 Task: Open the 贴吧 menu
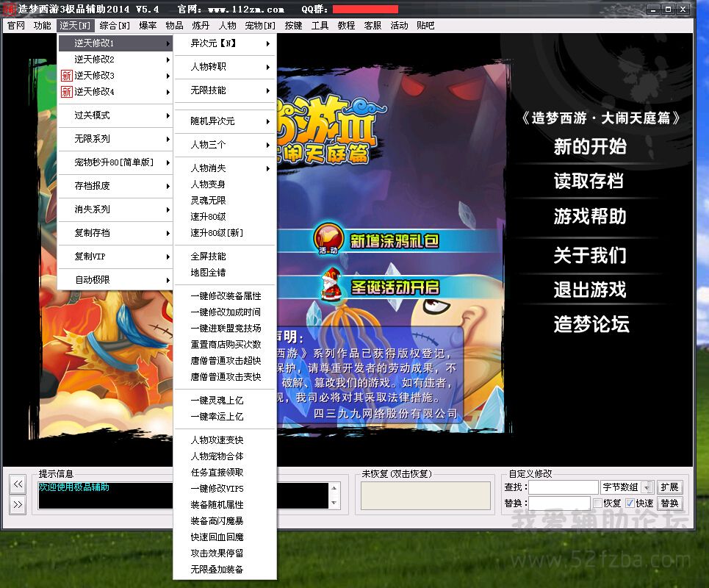425,26
